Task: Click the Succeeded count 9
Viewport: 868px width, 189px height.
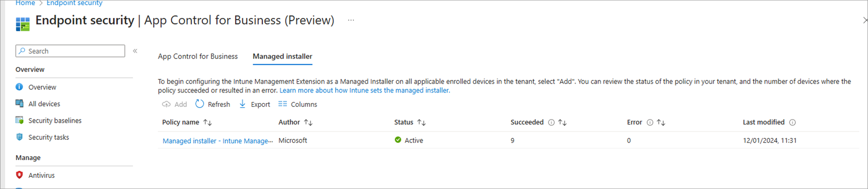Action: point(512,140)
